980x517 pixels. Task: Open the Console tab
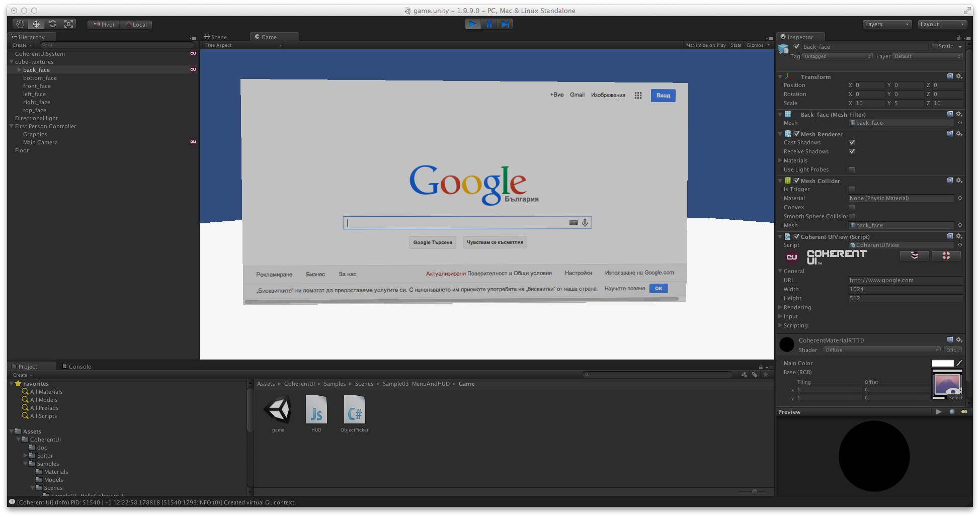(x=76, y=367)
